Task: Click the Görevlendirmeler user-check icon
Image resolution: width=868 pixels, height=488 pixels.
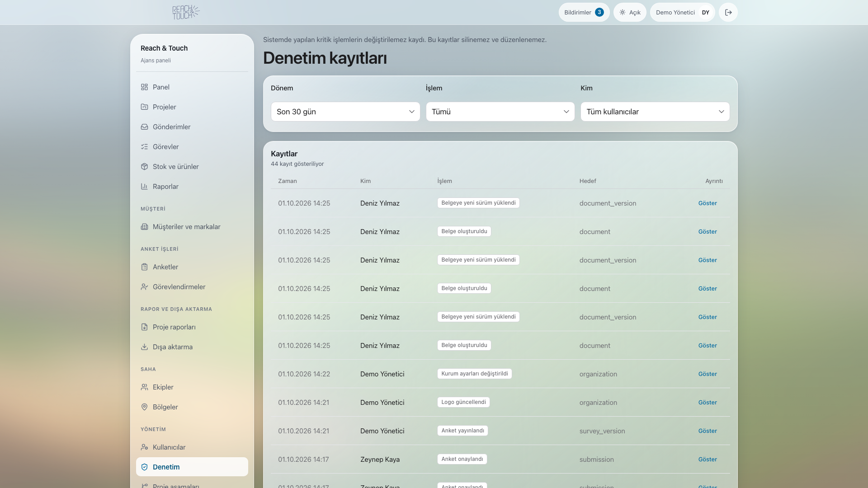Action: coord(144,287)
